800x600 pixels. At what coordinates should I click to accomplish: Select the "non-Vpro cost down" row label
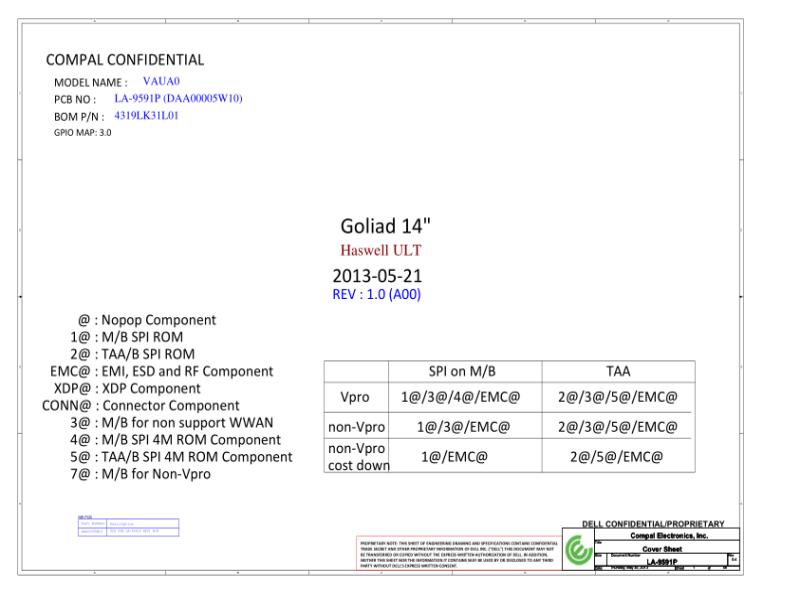click(359, 457)
